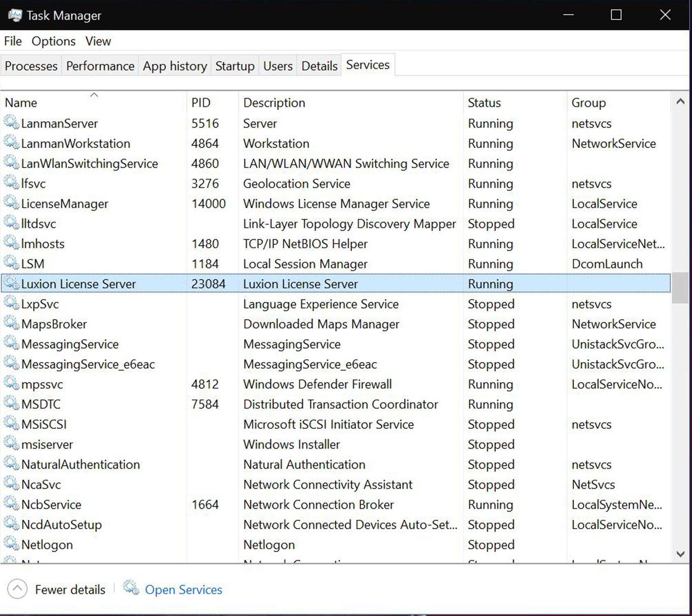This screenshot has height=616, width=692.
Task: Click PID 14000 in the list
Action: pyautogui.click(x=208, y=204)
